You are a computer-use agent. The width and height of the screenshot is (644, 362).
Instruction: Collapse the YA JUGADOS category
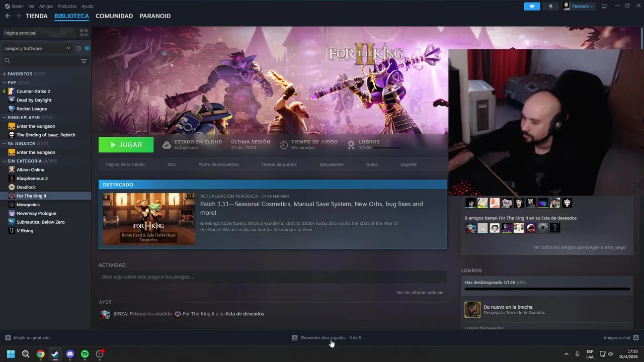pyautogui.click(x=4, y=144)
